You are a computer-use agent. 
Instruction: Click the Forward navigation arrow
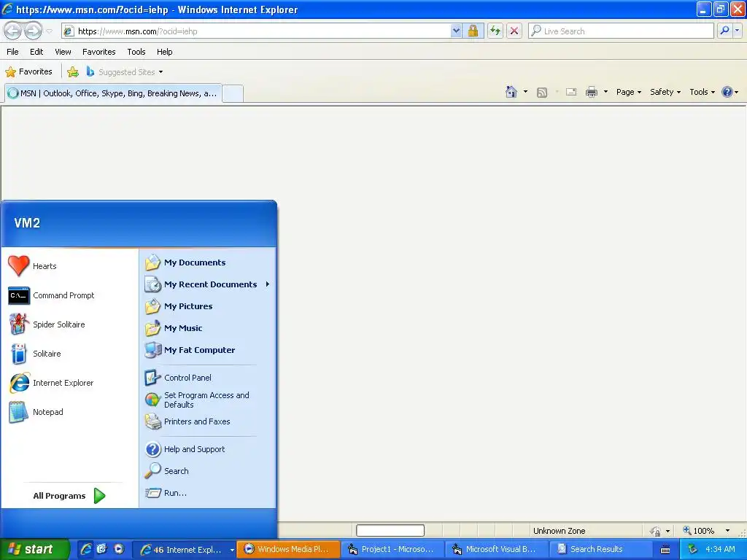[x=33, y=31]
